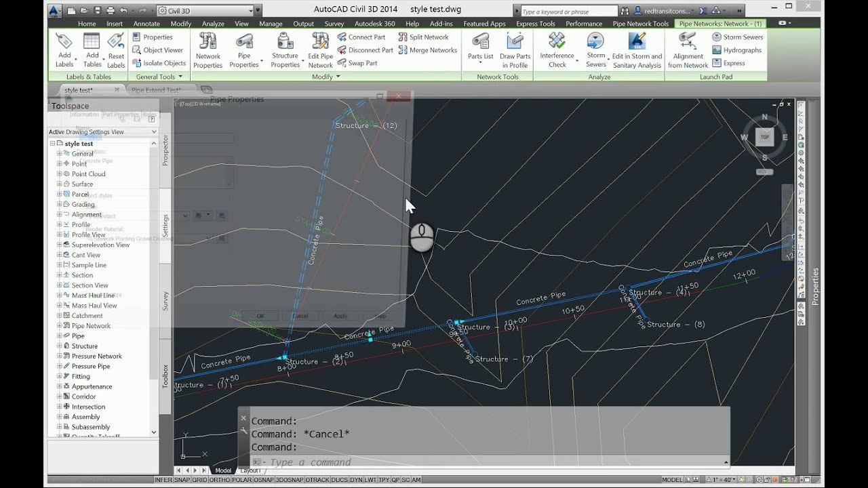Expand the Pipe Network tree node
Image resolution: width=868 pixels, height=488 pixels.
59,325
